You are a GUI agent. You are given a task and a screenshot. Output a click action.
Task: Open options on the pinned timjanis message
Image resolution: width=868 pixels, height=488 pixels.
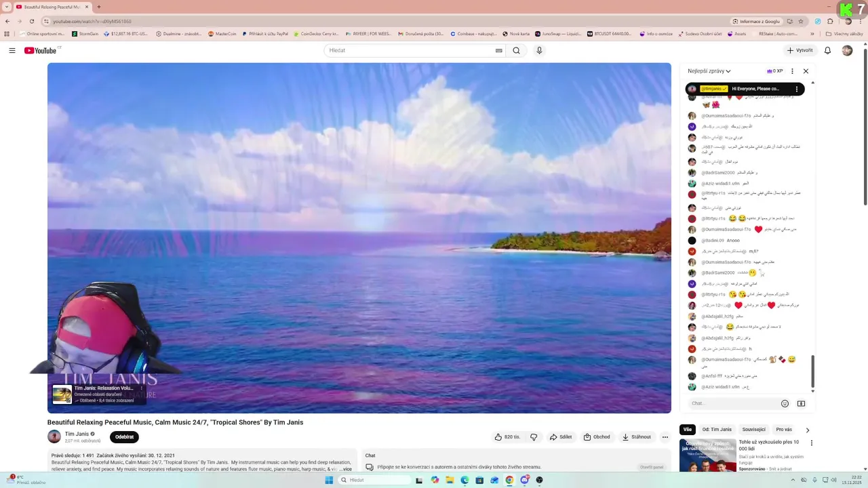point(797,89)
